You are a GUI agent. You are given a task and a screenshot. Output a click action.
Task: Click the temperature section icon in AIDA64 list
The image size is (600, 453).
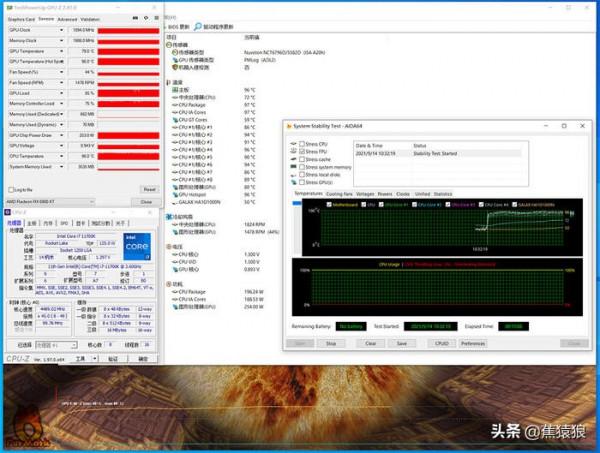coord(169,82)
